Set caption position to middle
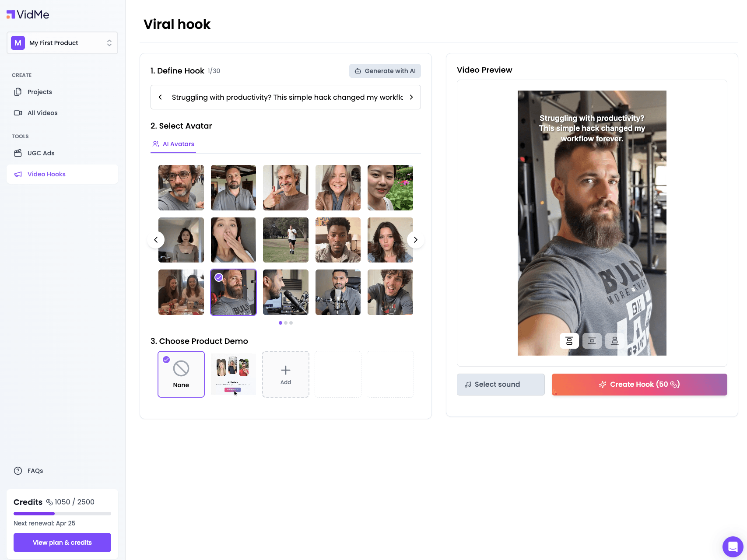Screen dimensions: 747x560 pos(592,341)
